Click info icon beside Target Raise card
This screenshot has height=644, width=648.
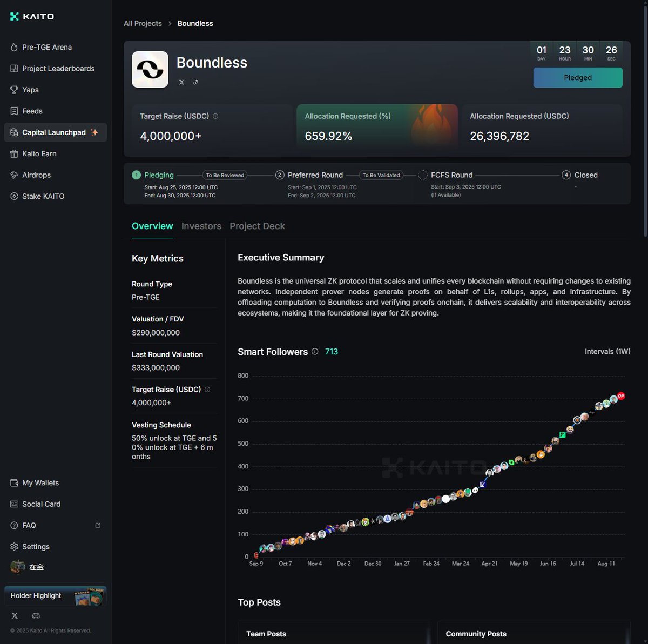pyautogui.click(x=215, y=116)
